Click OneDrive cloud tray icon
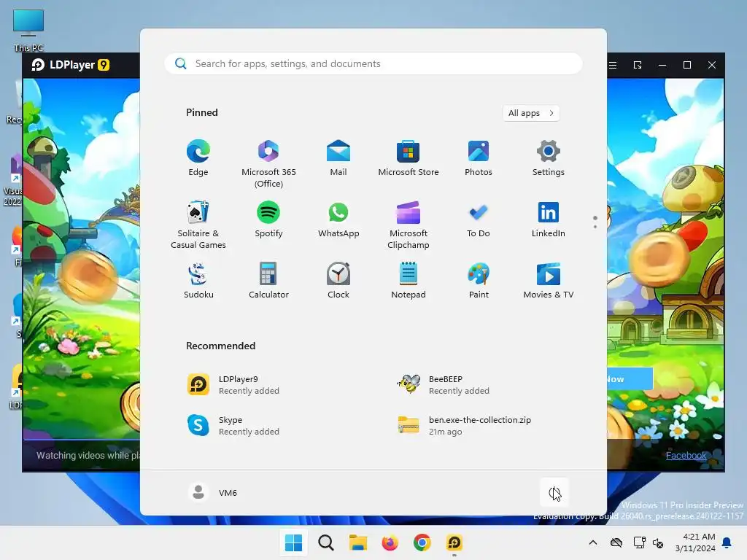This screenshot has height=560, width=747. coord(616,542)
